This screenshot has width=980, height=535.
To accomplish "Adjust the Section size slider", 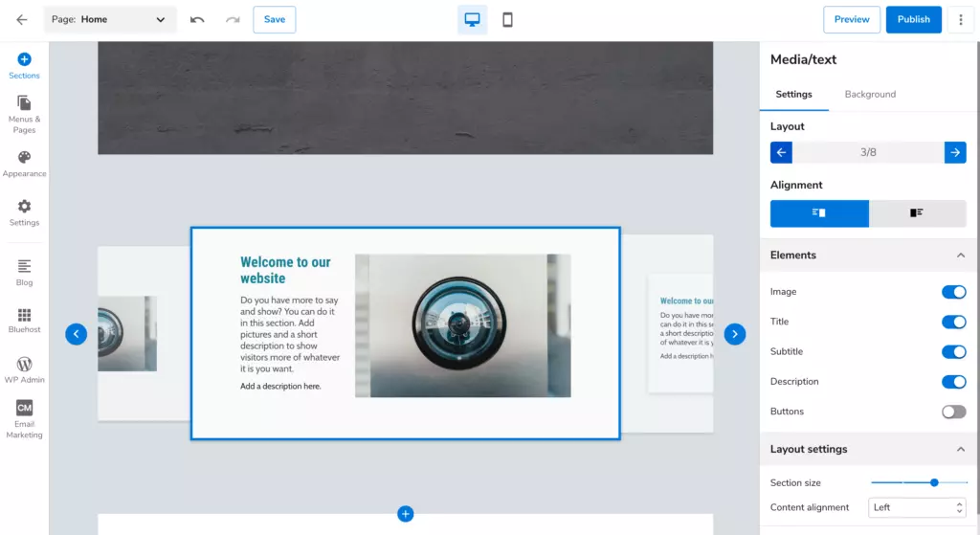I will pos(934,482).
